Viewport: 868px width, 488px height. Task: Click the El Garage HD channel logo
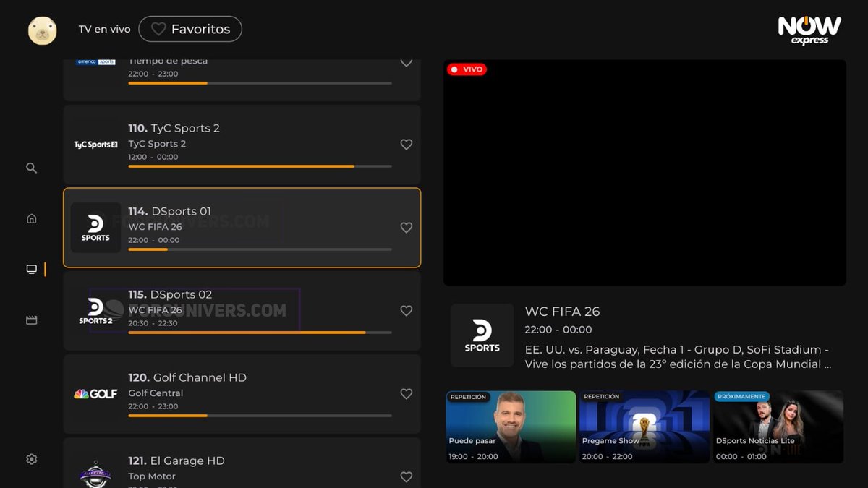(x=95, y=474)
